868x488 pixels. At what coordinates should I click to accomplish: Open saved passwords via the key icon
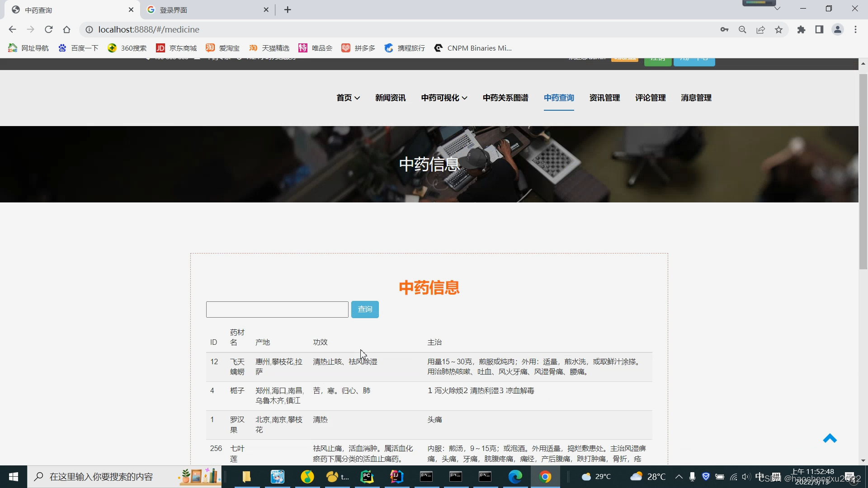(x=724, y=29)
